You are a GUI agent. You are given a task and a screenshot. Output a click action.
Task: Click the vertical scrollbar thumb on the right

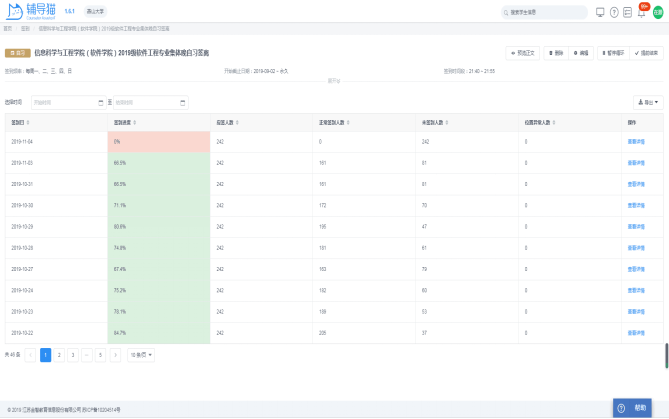click(x=666, y=356)
